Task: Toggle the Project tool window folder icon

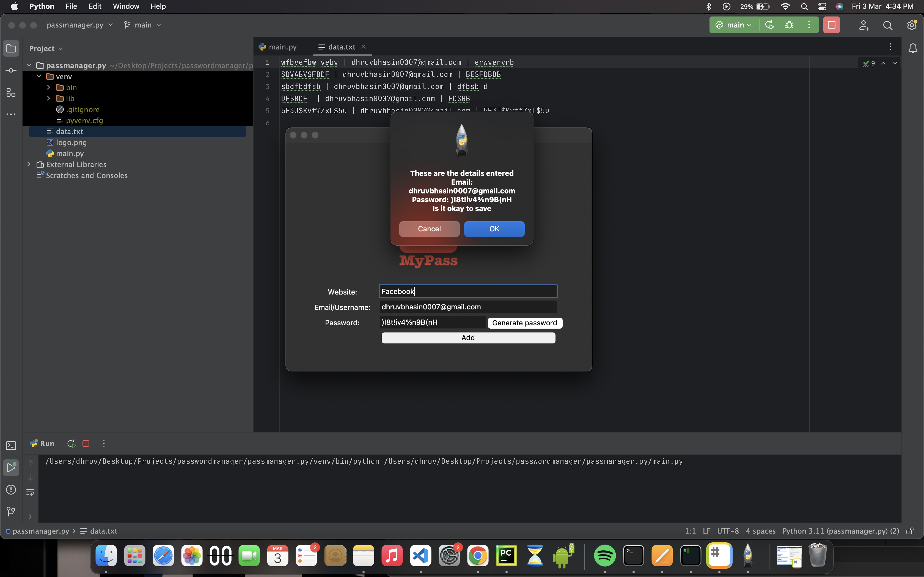Action: [11, 48]
